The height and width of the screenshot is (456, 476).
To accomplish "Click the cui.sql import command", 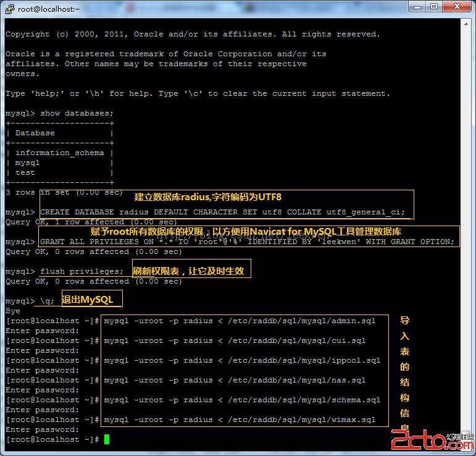I will (235, 340).
